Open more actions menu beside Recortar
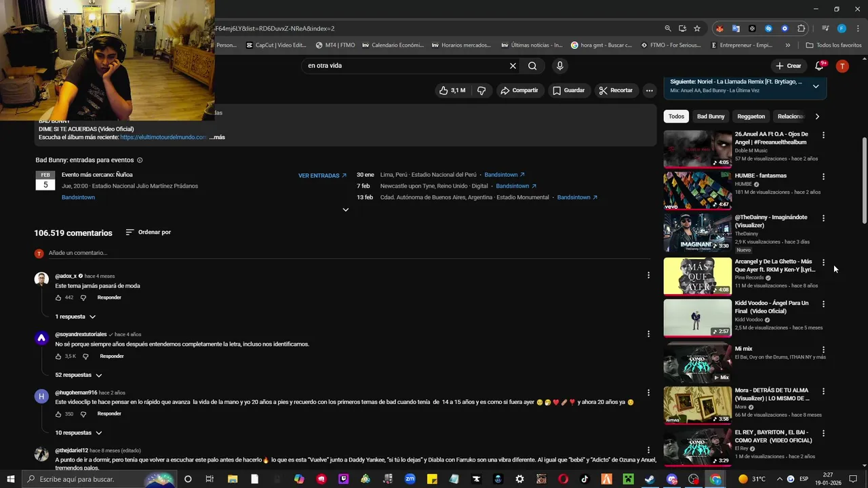 click(x=649, y=90)
